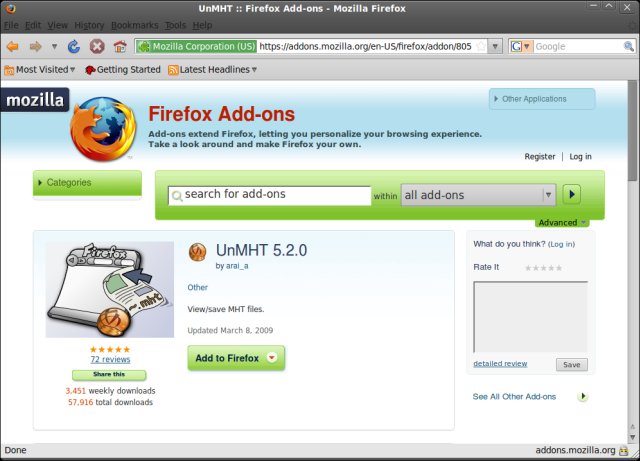Expand the Other Applications menu
The width and height of the screenshot is (640, 461).
541,99
